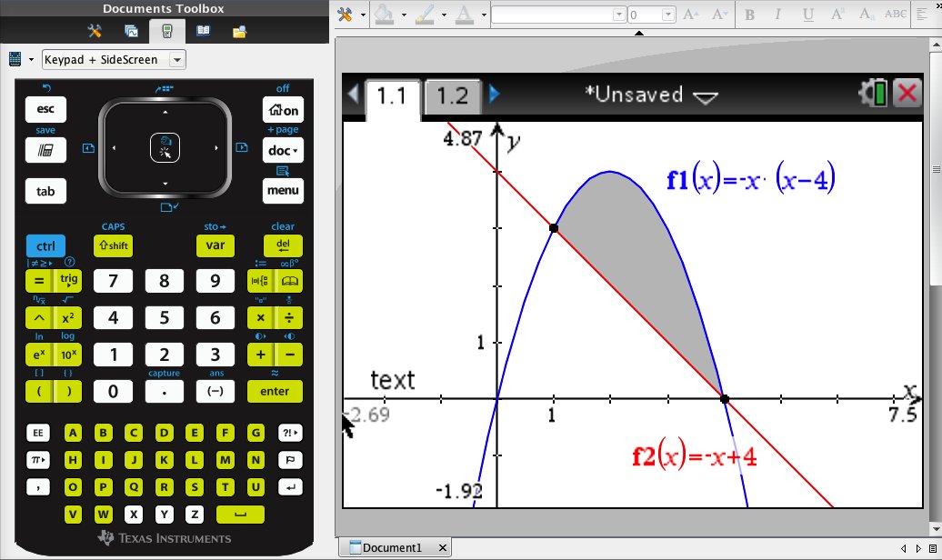Screen dimensions: 942x560
Task: Open the Page Sorter panel
Action: pyautogui.click(x=131, y=30)
